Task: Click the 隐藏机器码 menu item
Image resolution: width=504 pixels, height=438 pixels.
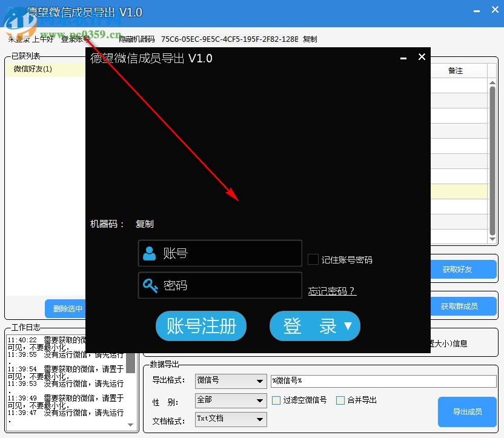Action: (x=137, y=39)
